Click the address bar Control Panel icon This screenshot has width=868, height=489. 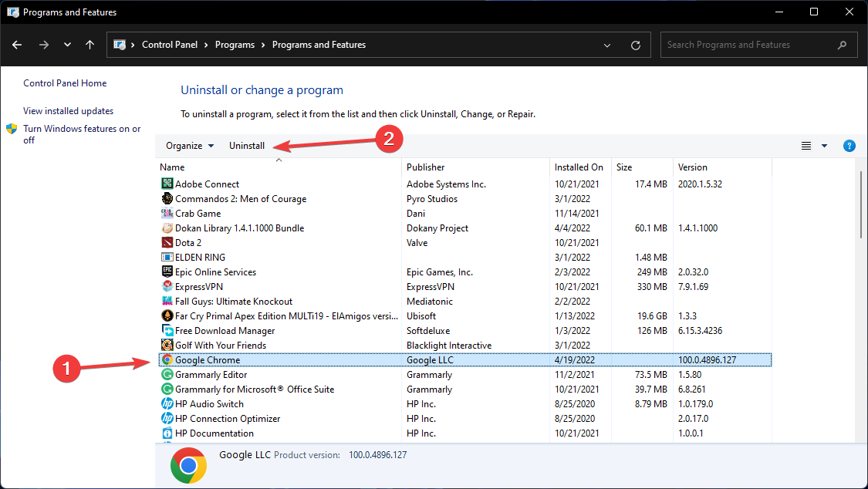pyautogui.click(x=119, y=45)
